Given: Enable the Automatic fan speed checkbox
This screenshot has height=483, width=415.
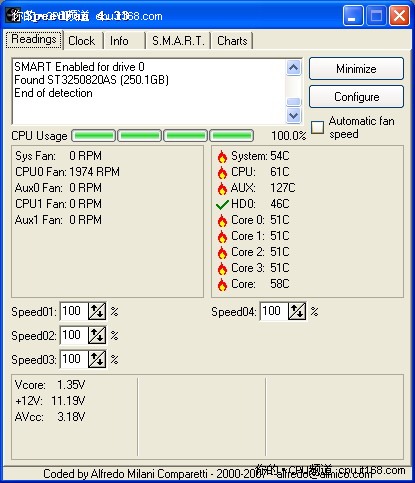Looking at the screenshot, I should (317, 127).
